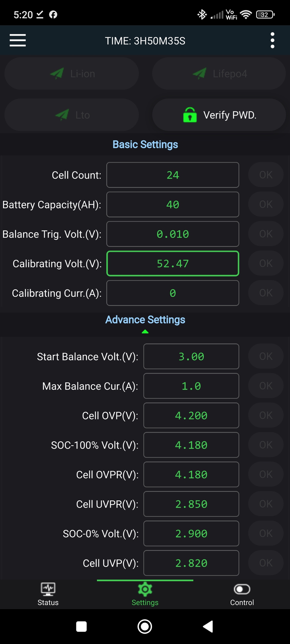290x644 pixels.
Task: Tap the Android recent apps square
Action: [82, 626]
